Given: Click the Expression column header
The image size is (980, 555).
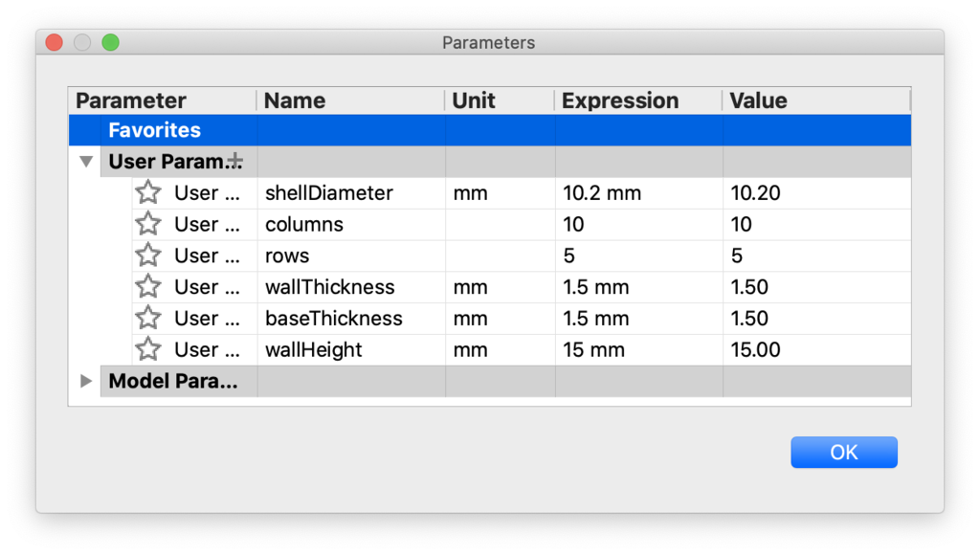Looking at the screenshot, I should [x=620, y=100].
